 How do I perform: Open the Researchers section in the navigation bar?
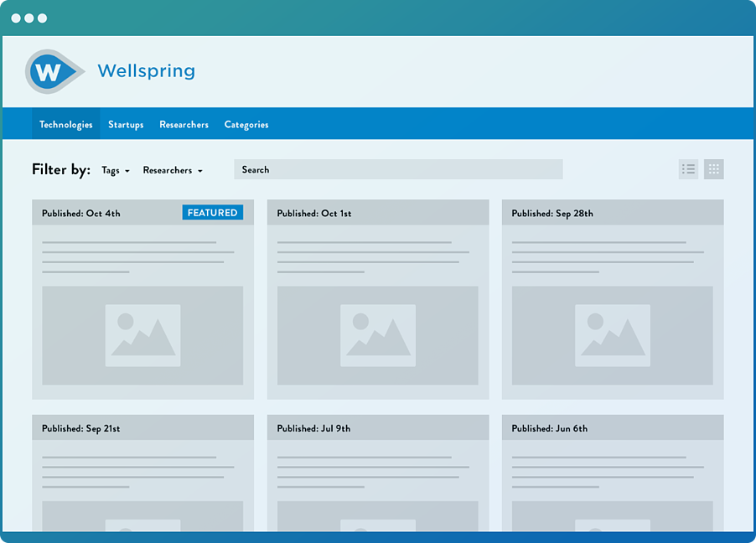[x=184, y=123]
